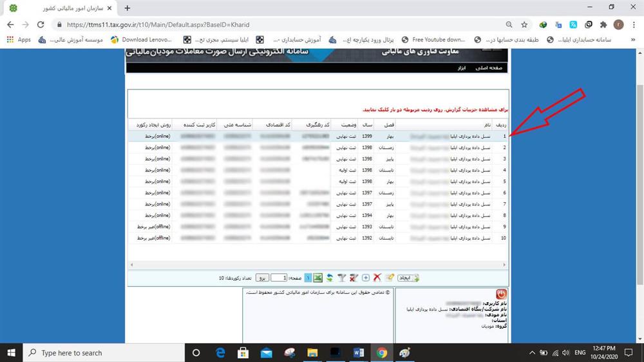The height and width of the screenshot is (362, 644).
Task: Click the browser reload icon
Action: click(x=41, y=24)
